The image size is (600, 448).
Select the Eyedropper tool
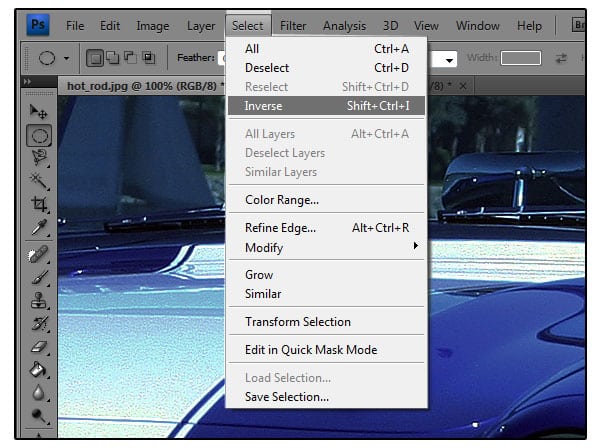point(39,227)
